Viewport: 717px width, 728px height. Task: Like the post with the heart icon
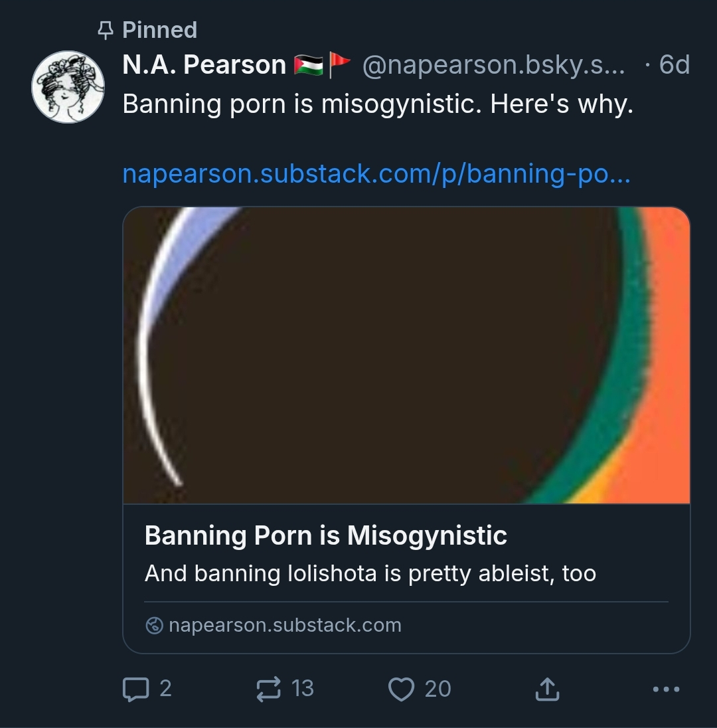[401, 689]
